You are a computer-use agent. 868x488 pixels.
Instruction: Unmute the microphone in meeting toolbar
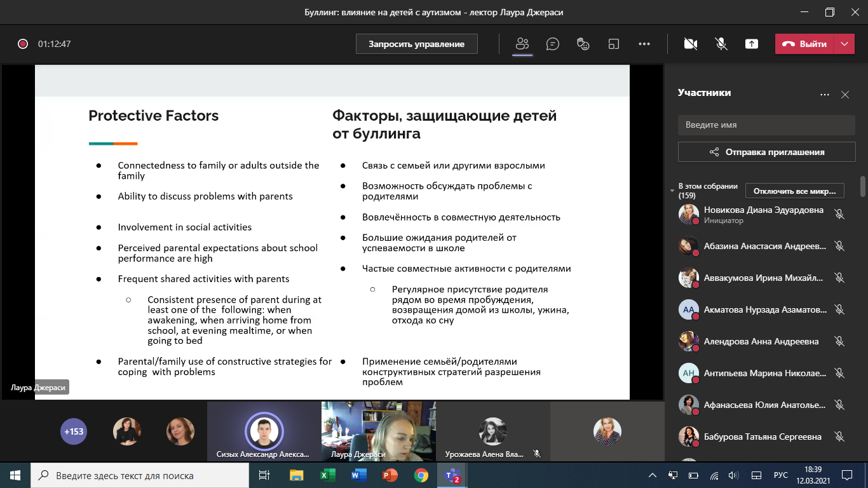[721, 44]
